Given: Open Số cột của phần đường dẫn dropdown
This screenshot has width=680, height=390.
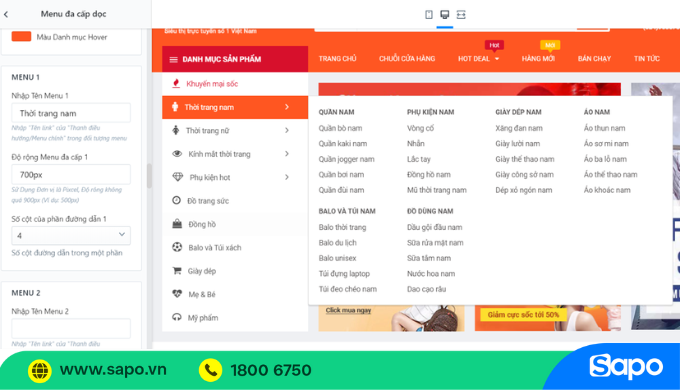Looking at the screenshot, I should tap(71, 235).
